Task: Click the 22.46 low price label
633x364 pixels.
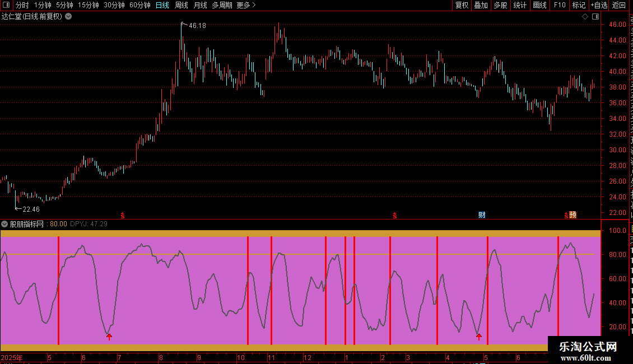Action: tap(31, 209)
